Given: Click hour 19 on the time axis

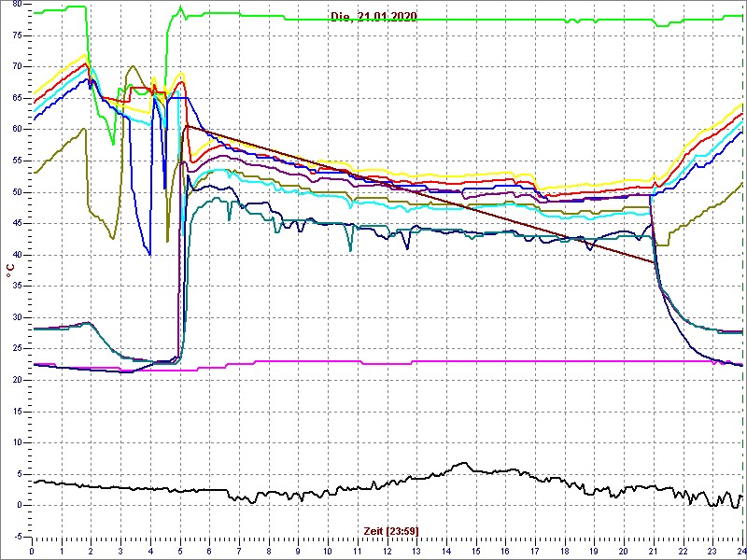Looking at the screenshot, I should 593,550.
